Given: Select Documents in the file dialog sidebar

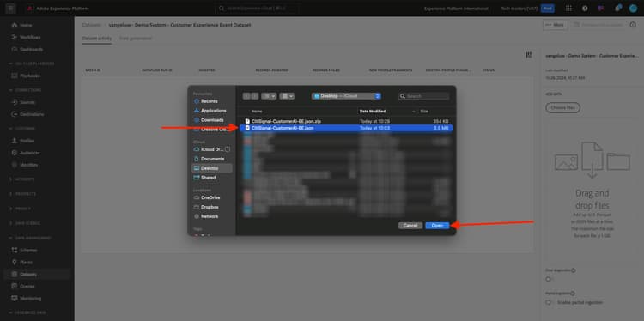Looking at the screenshot, I should 213,159.
